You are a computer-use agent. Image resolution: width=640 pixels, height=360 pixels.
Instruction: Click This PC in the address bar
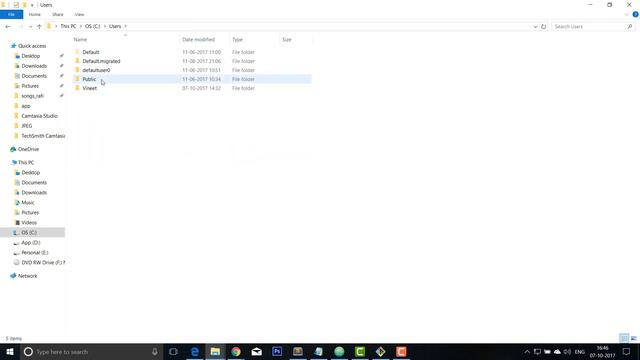click(68, 26)
